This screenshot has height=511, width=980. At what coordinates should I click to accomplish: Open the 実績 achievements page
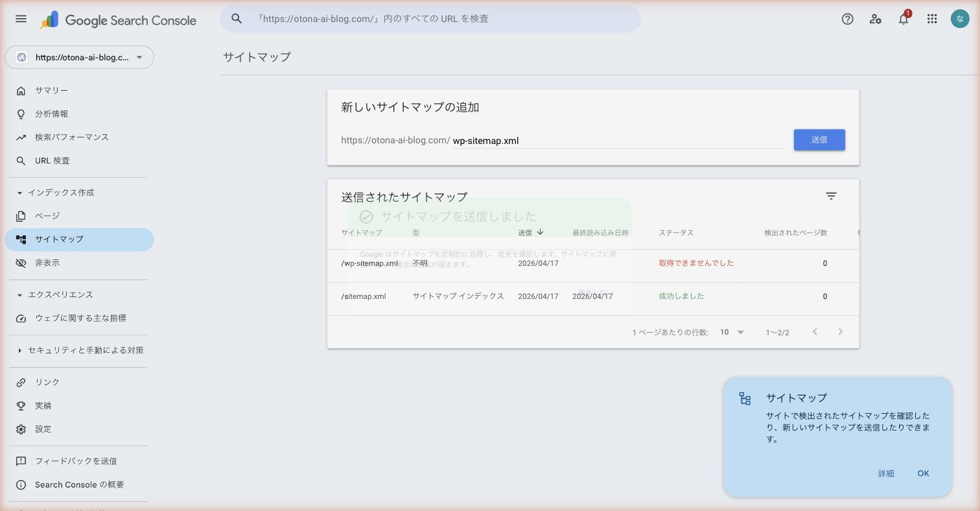(x=79, y=406)
